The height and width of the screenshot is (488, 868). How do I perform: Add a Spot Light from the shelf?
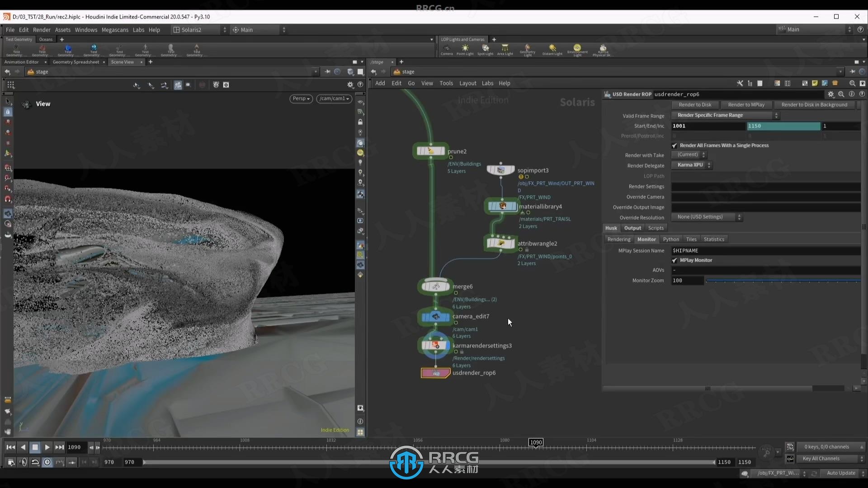coord(485,50)
